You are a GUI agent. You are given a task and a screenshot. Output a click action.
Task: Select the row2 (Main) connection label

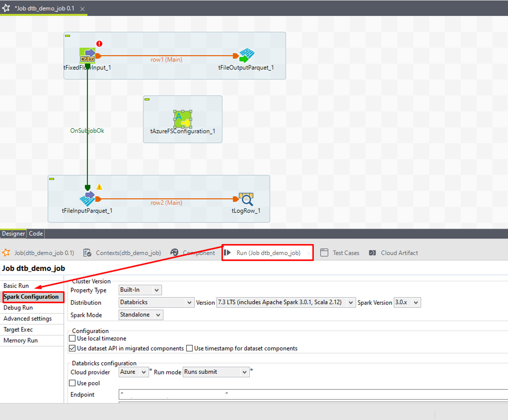(166, 203)
